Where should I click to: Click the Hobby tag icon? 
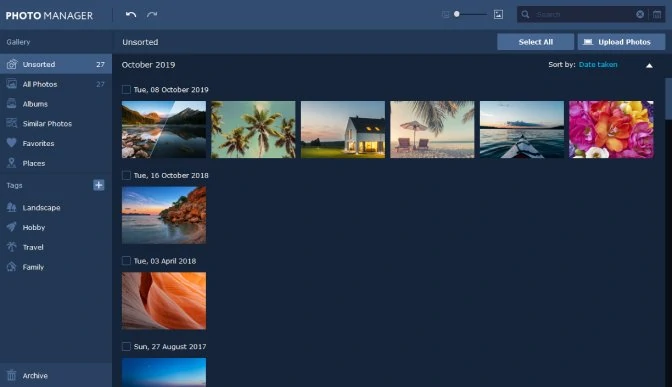pos(12,227)
